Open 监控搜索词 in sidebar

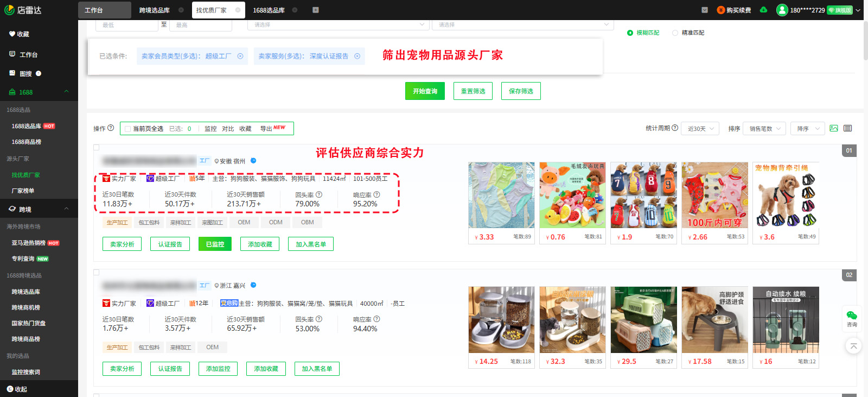[26, 372]
